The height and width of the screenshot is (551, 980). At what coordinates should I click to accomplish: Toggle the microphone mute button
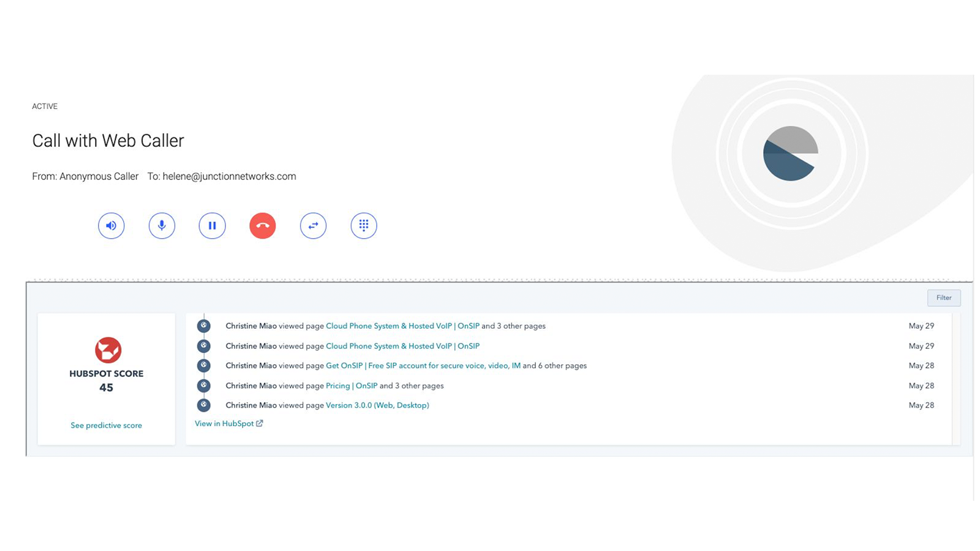pos(162,225)
